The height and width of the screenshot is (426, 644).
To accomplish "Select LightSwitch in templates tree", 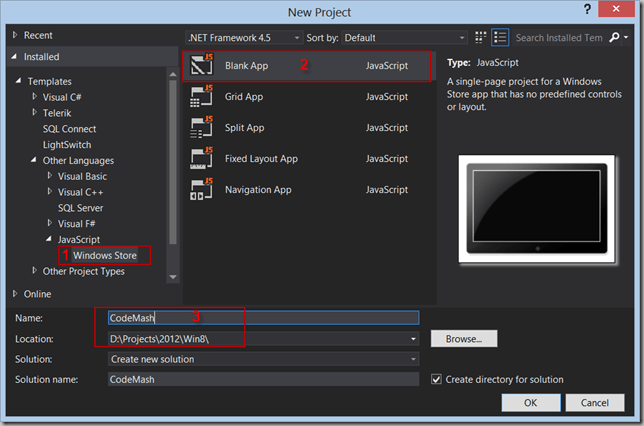I will (x=67, y=145).
